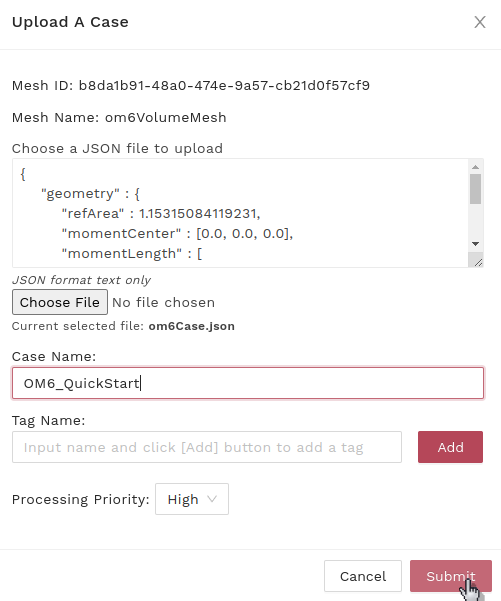501x601 pixels.
Task: Open the Processing Priority dropdown
Action: (x=192, y=499)
